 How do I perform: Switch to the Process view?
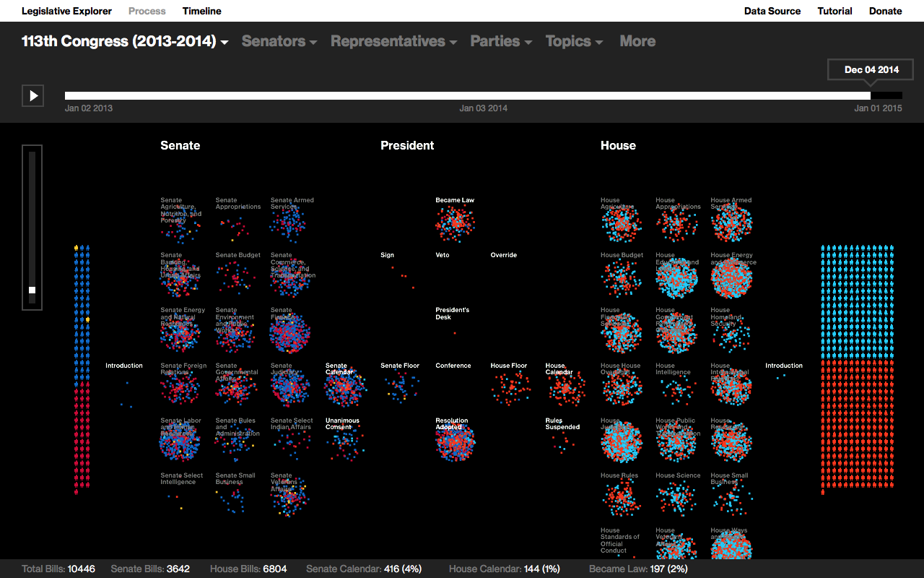[x=147, y=11]
